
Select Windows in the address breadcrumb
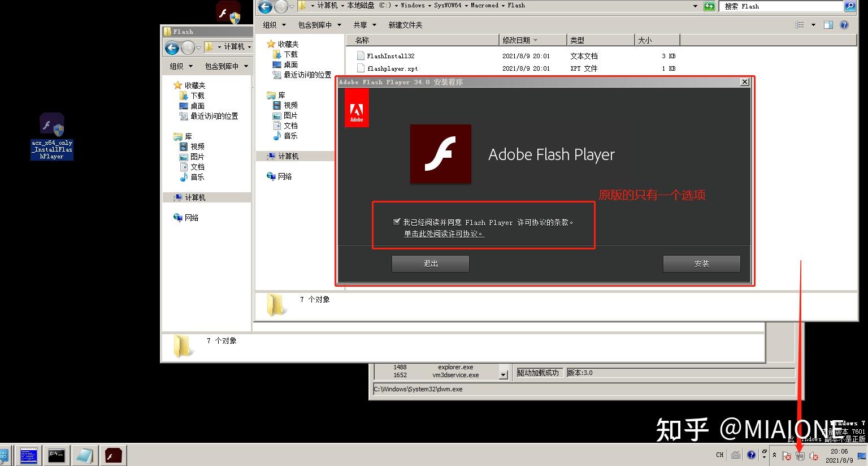(413, 6)
